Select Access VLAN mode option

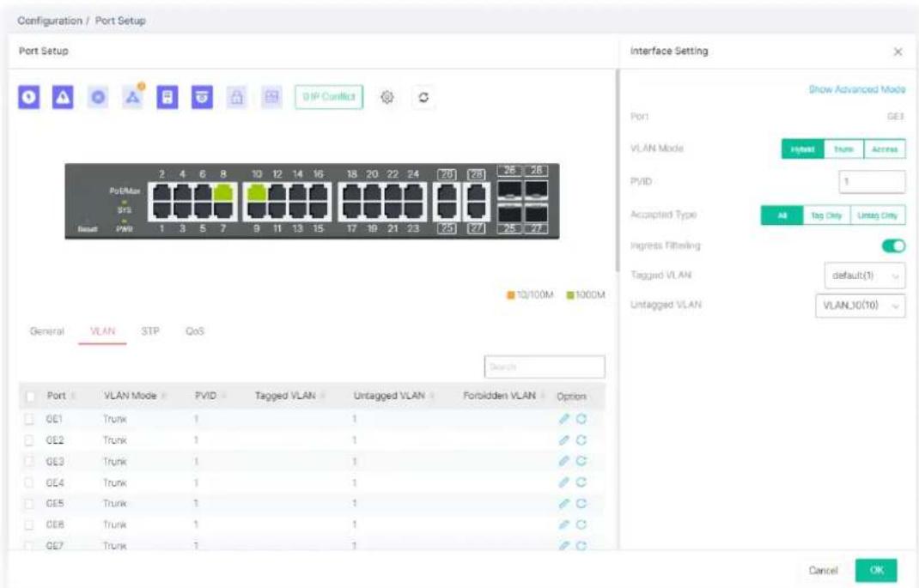tap(885, 149)
